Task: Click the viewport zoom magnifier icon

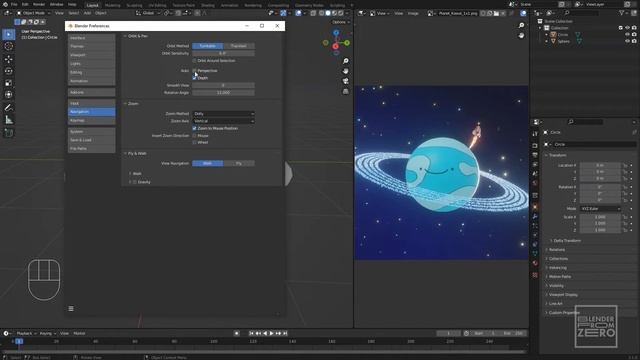Action: [x=346, y=61]
